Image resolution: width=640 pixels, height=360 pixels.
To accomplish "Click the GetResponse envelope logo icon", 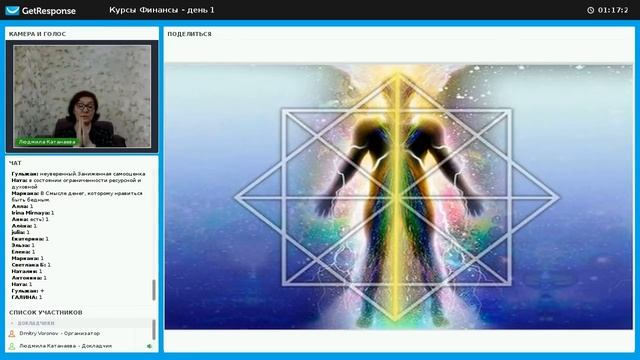I will 12,11.
